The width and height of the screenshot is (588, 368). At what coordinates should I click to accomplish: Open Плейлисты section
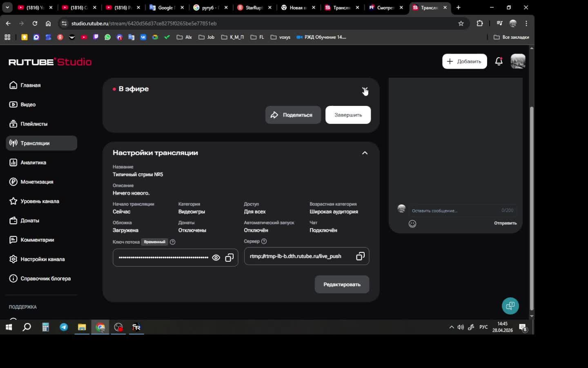(x=28, y=124)
